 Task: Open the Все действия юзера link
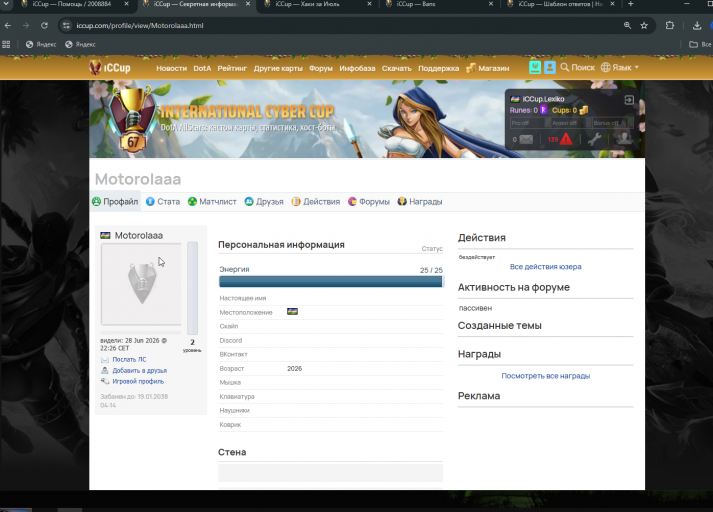(x=545, y=266)
